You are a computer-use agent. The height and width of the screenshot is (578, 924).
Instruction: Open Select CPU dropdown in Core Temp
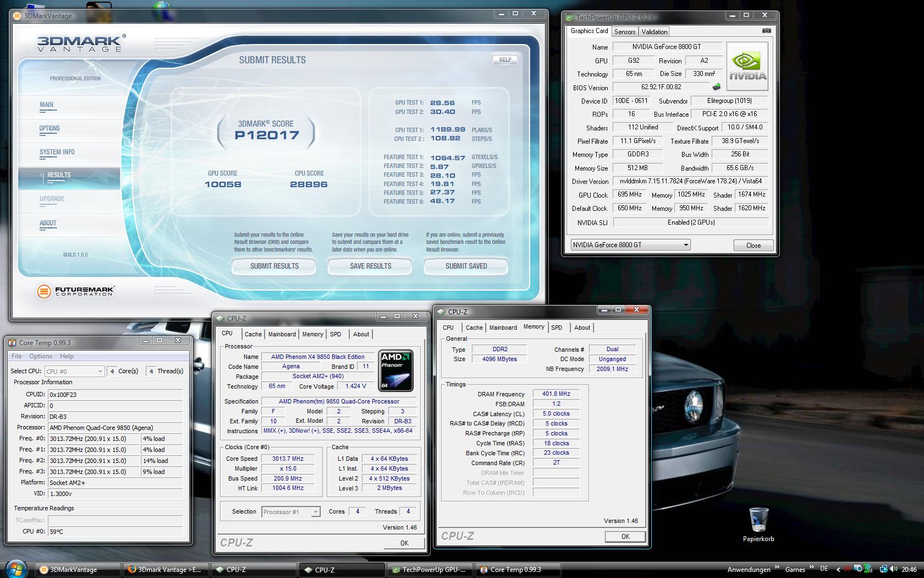tap(74, 371)
